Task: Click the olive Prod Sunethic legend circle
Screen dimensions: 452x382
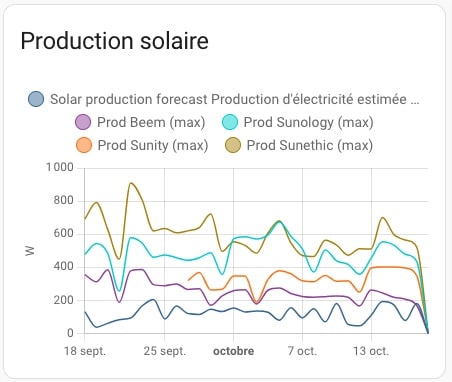Action: pos(233,145)
